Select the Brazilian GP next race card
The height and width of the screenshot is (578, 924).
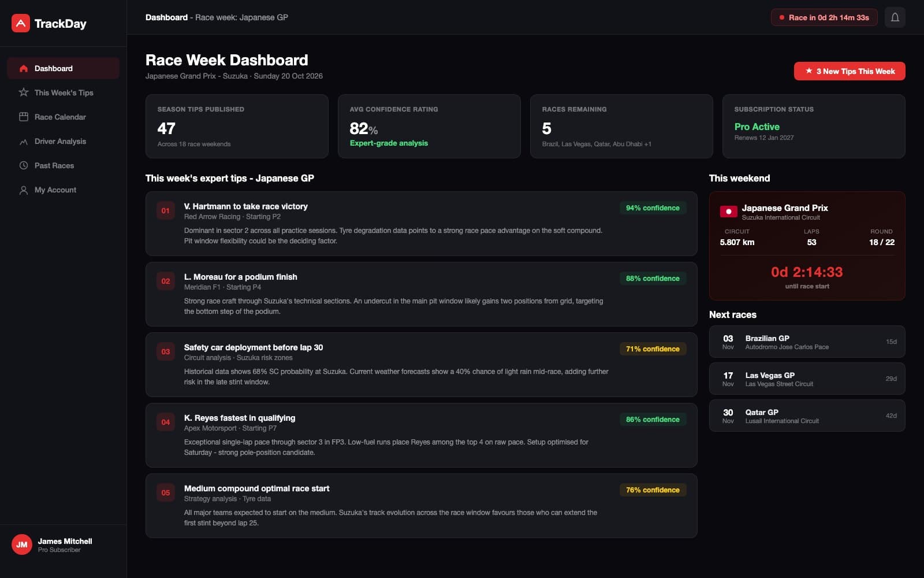tap(807, 342)
